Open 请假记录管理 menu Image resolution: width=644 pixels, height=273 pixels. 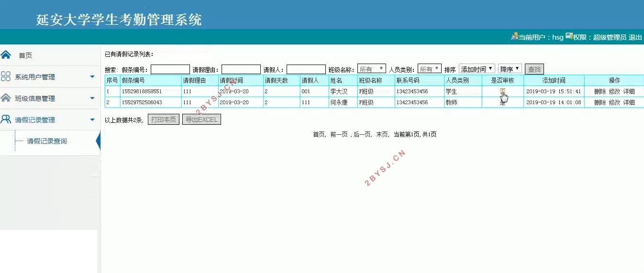coord(35,120)
